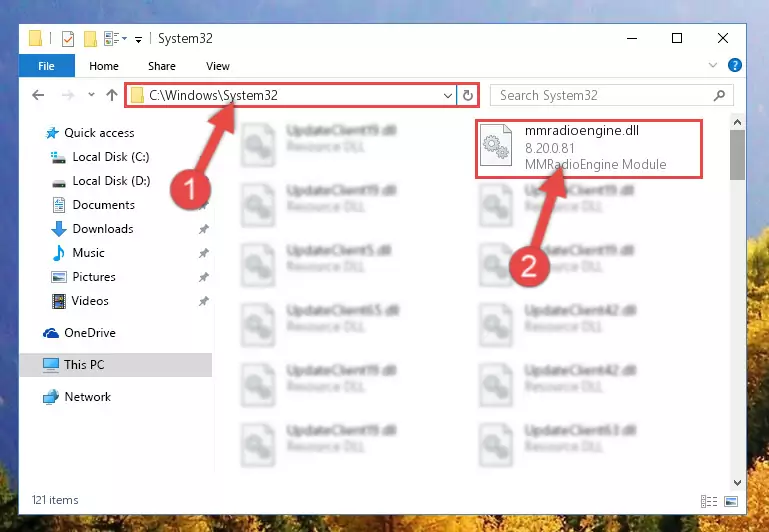Open Local Disk (D:) in sidebar

point(111,181)
